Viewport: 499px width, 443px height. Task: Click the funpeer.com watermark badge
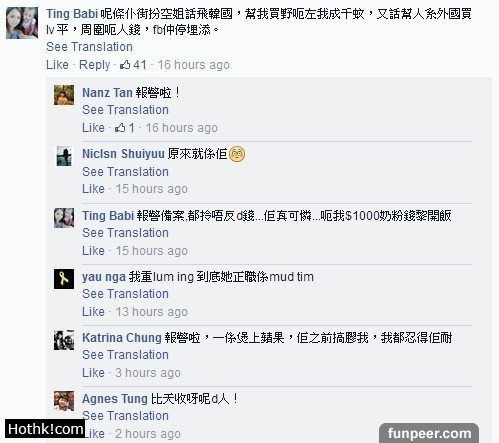[x=429, y=433]
